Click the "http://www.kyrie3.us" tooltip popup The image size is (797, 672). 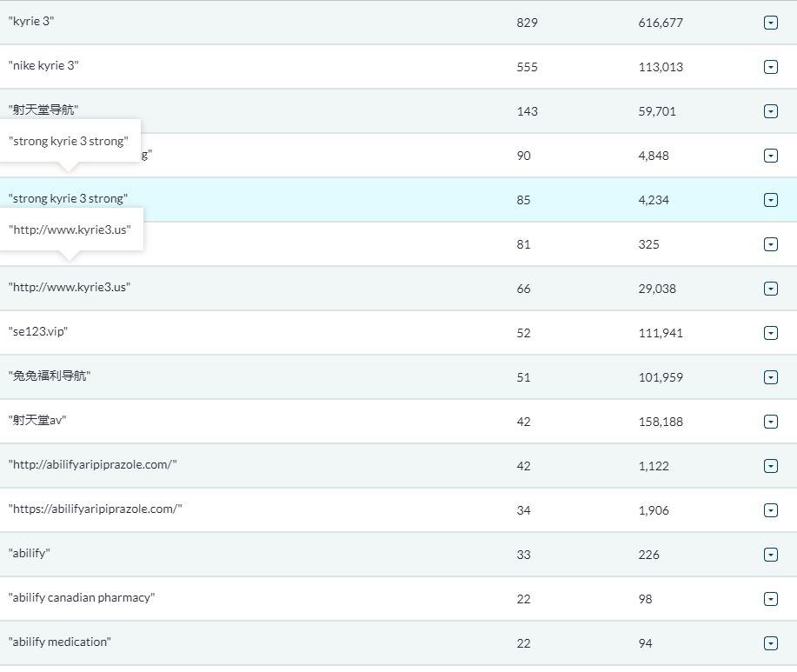click(x=70, y=230)
